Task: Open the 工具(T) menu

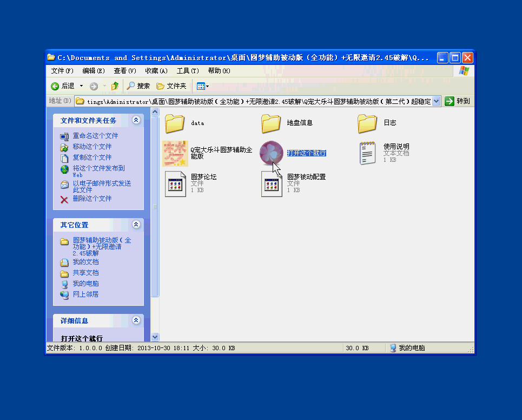Action: click(x=188, y=71)
